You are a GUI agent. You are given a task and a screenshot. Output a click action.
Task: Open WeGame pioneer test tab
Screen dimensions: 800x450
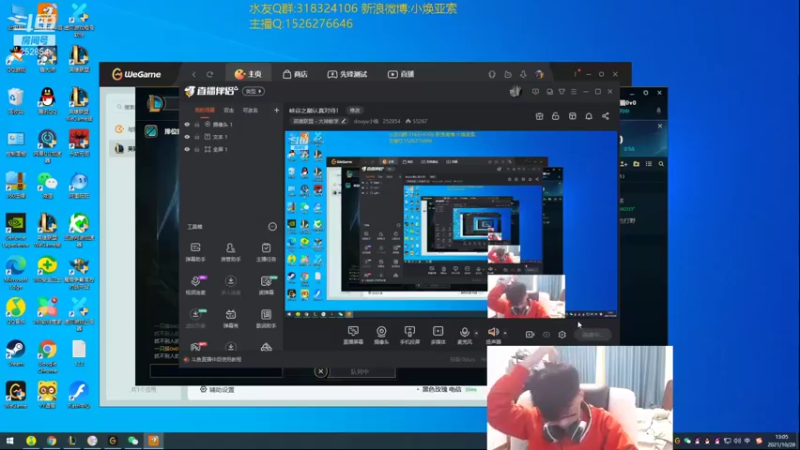(347, 74)
